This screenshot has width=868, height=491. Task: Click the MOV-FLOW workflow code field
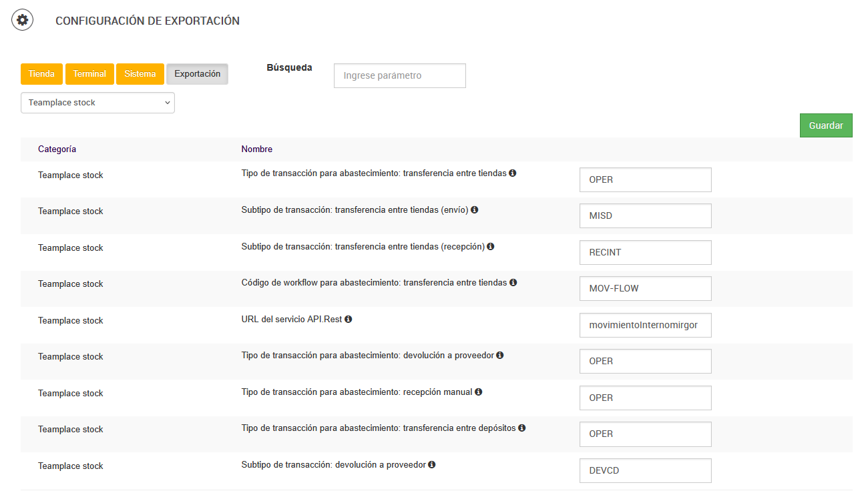645,289
